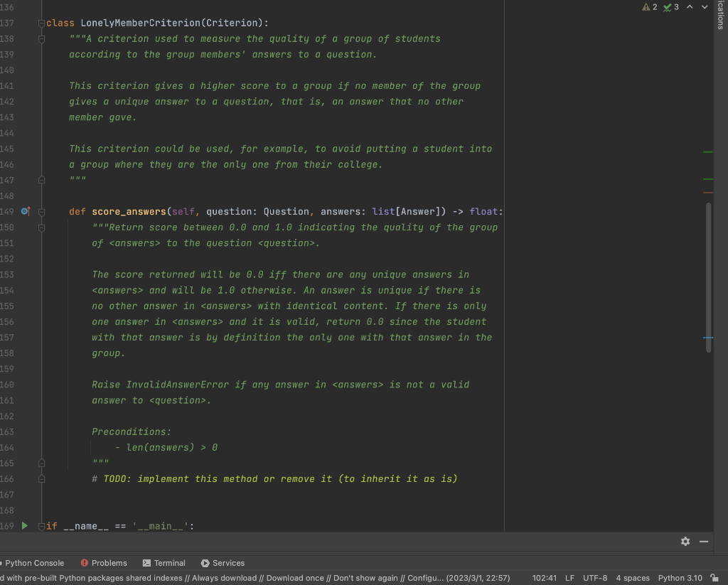Jump to previous highlighted error arrow
Viewport: 728px width, 585px height.
point(690,7)
